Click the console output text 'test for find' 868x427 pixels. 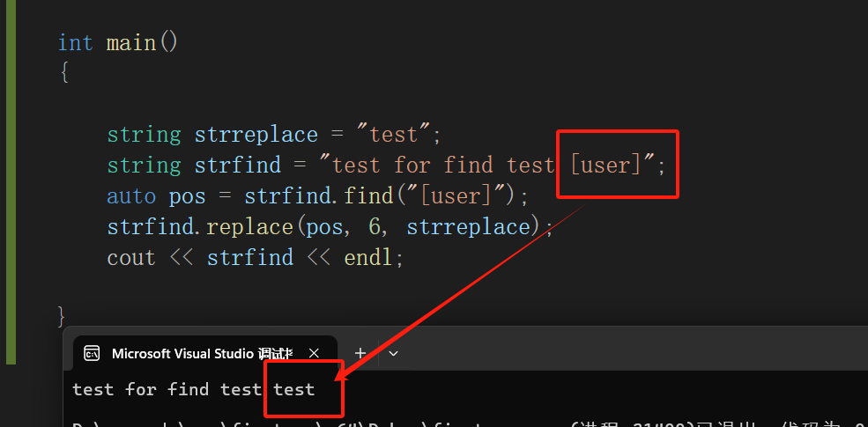pyautogui.click(x=141, y=389)
